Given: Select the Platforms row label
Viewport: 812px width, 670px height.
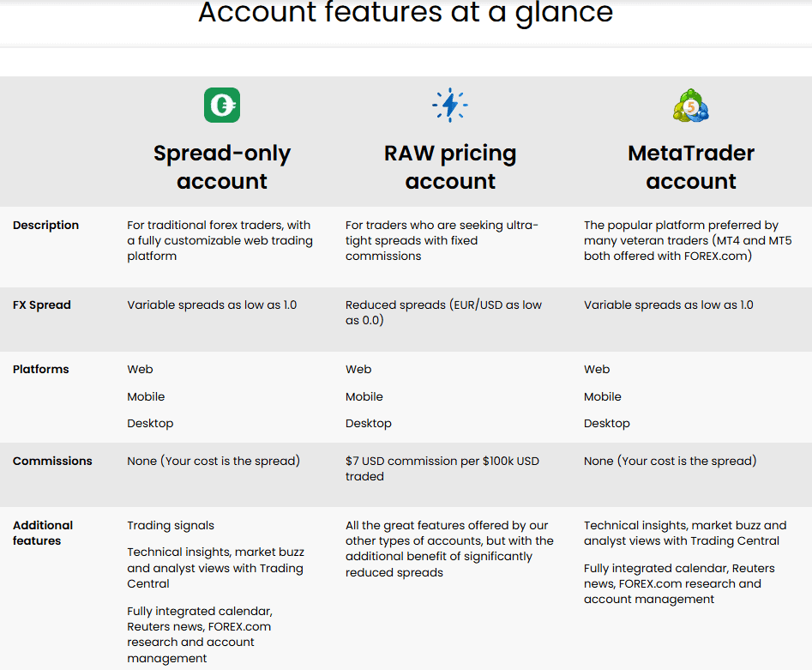Looking at the screenshot, I should click(40, 369).
